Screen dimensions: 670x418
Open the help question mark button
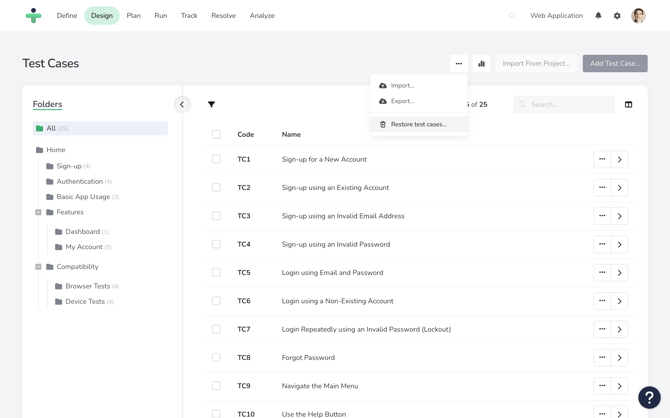pyautogui.click(x=649, y=397)
